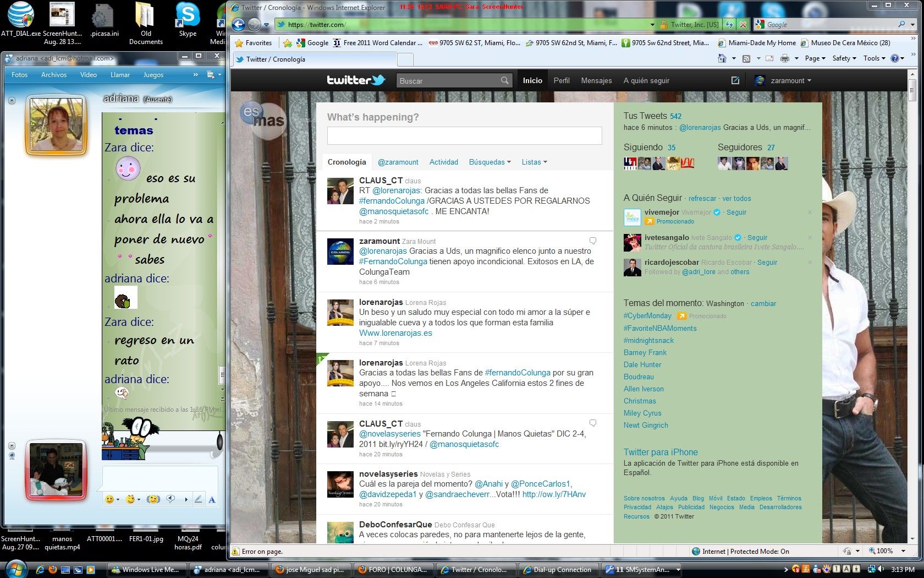Send a nudge with the shaking face icon
This screenshot has height=578, width=924.
click(x=153, y=499)
